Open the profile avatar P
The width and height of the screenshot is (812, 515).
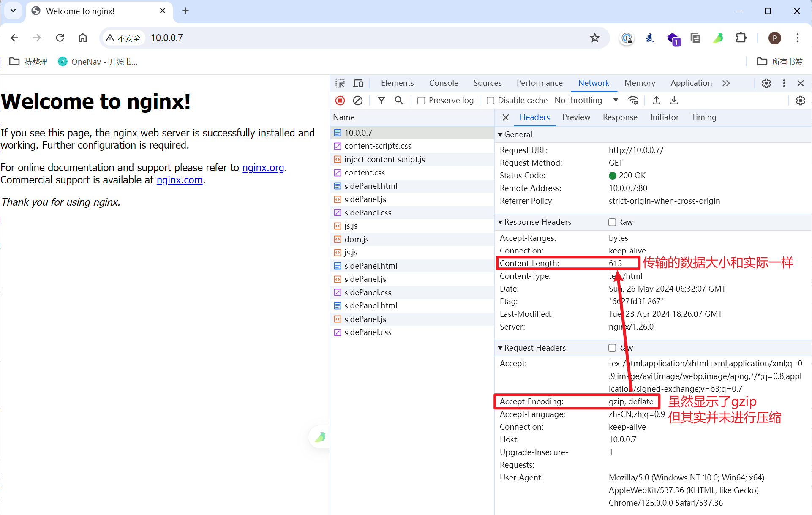(x=774, y=38)
